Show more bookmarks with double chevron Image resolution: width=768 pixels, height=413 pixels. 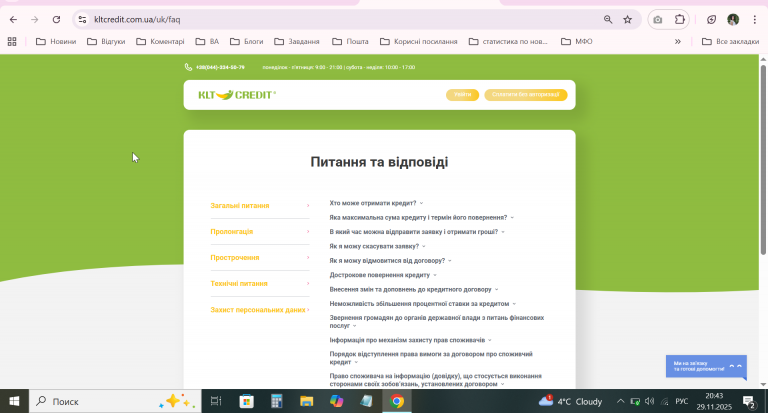coord(678,42)
